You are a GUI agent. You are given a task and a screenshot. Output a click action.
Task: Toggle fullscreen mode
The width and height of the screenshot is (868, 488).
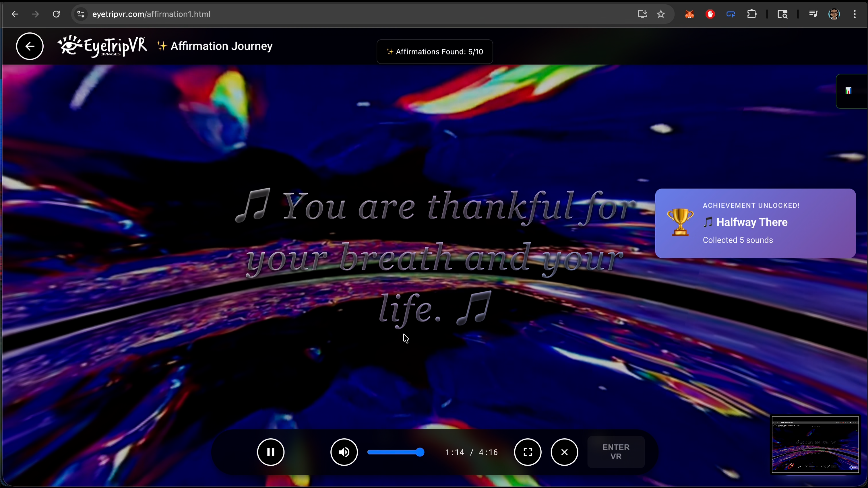pos(527,452)
